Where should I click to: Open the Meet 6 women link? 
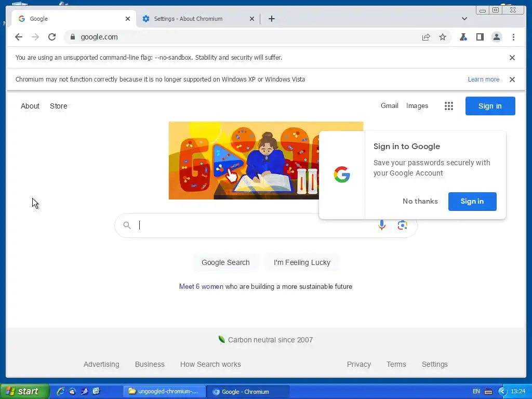[x=201, y=286]
